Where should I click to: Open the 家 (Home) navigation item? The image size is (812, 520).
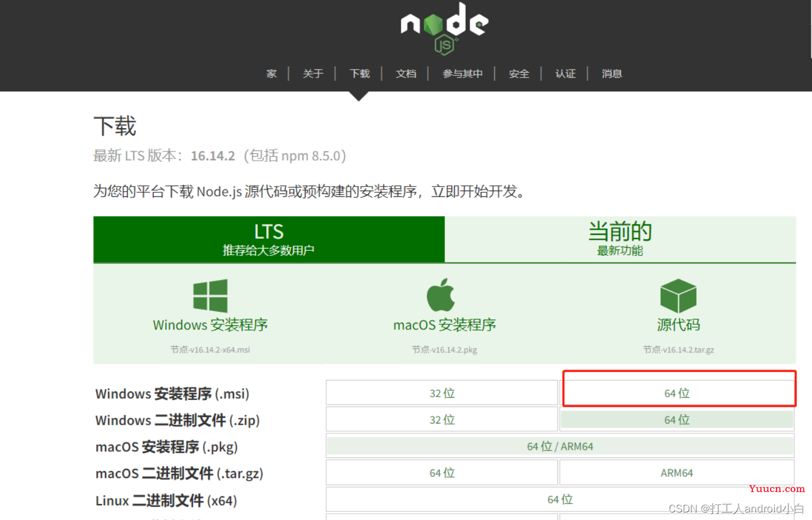[x=272, y=73]
